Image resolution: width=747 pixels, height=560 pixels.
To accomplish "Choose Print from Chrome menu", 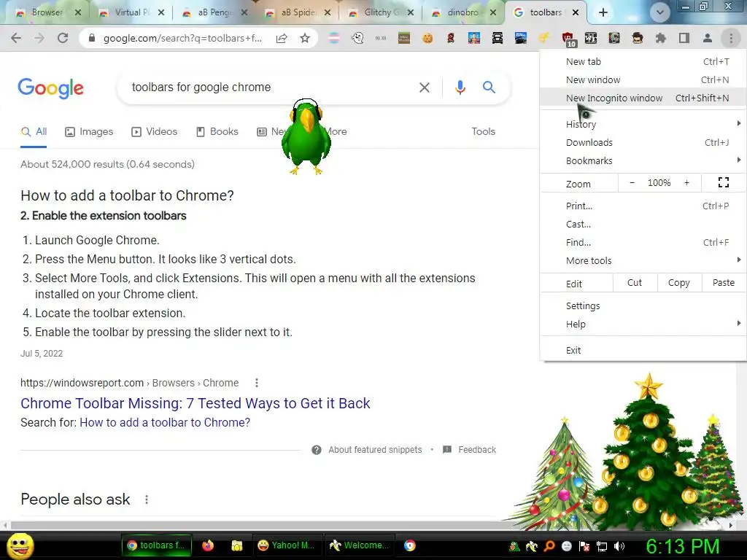I will click(643, 206).
